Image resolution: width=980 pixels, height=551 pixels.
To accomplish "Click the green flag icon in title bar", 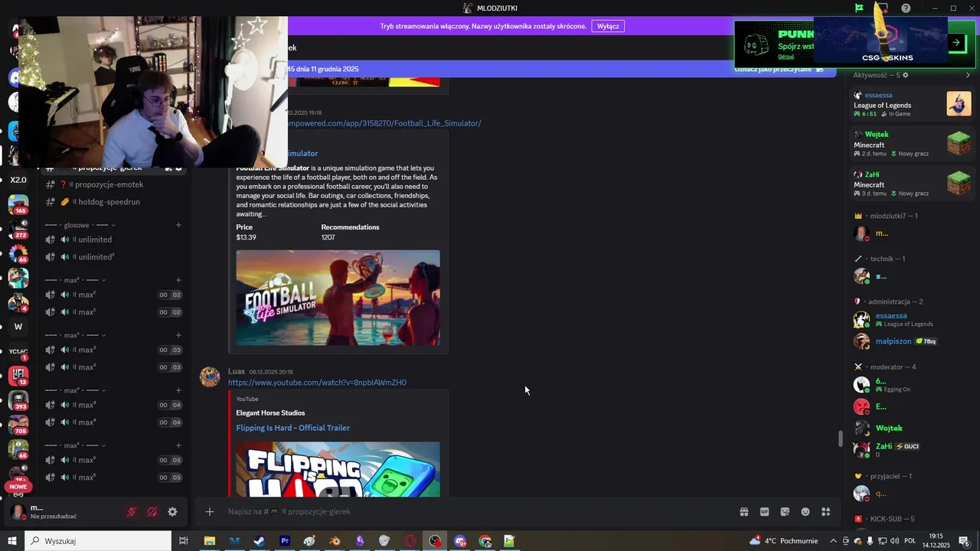I will [859, 8].
